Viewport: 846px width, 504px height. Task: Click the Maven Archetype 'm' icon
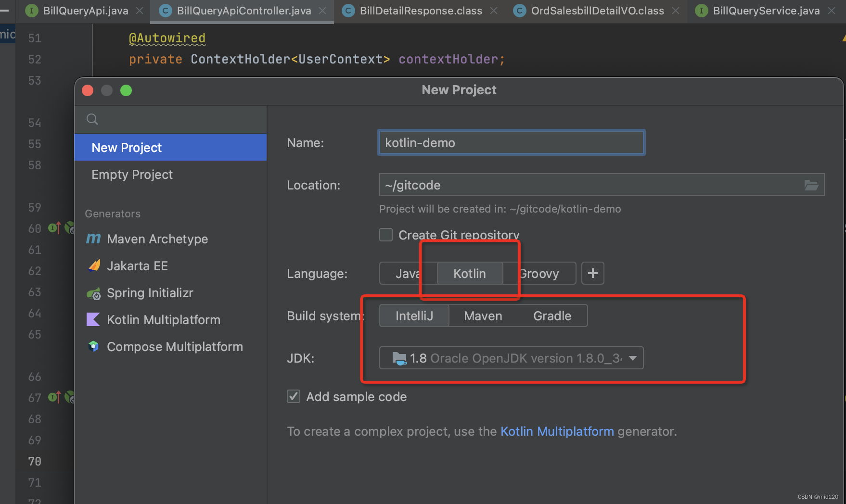pos(93,239)
